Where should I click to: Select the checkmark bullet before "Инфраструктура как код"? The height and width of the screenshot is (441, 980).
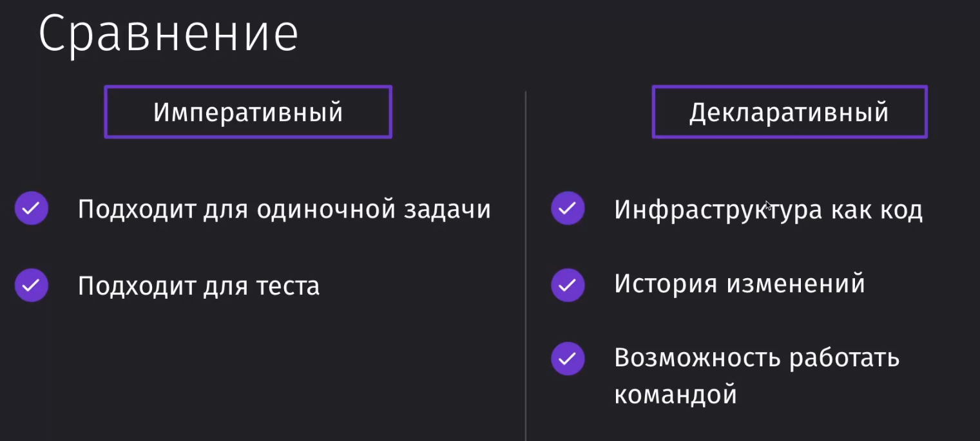[x=568, y=209]
